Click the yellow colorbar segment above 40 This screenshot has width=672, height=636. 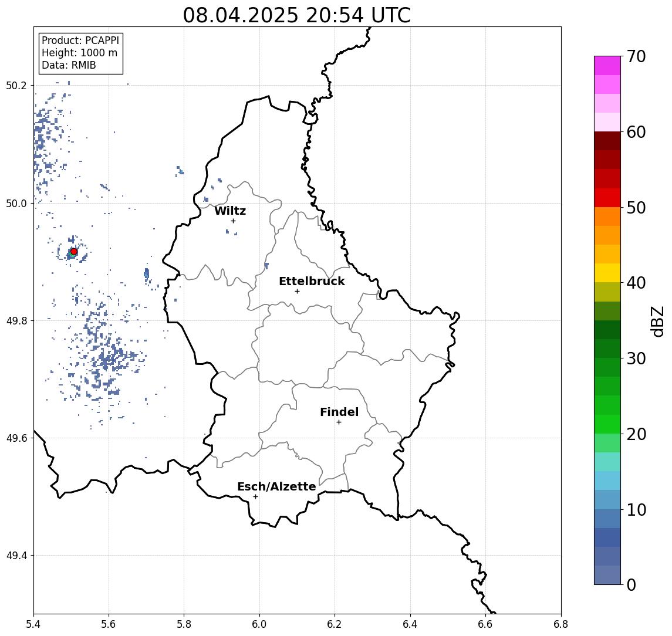[607, 273]
